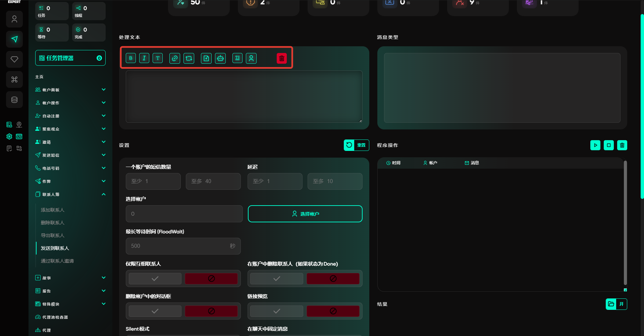Screen dimensions: 644x336
Task: Click the 重置 reset button
Action: click(x=356, y=145)
